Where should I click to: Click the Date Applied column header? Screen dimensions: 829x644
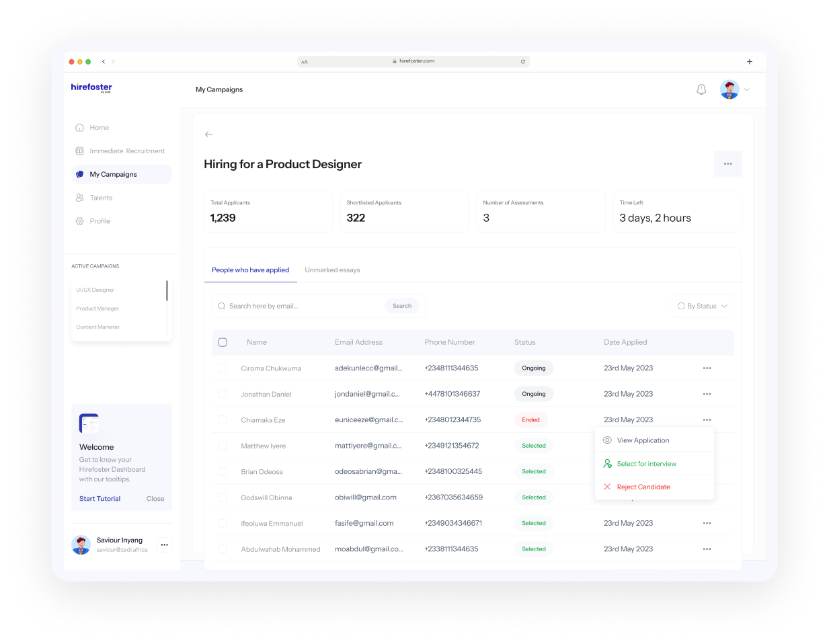(x=625, y=342)
